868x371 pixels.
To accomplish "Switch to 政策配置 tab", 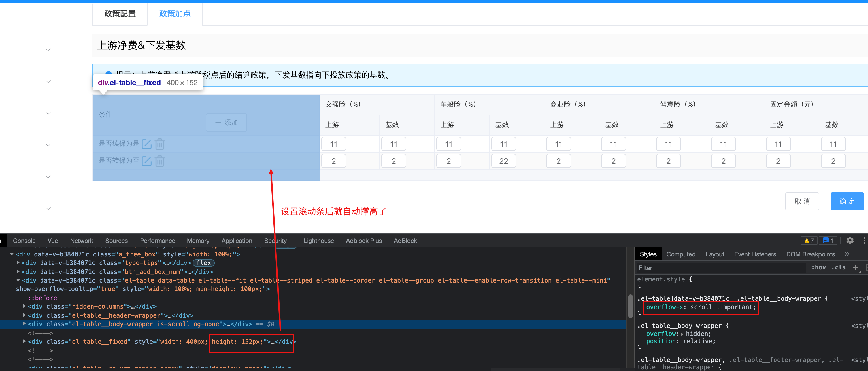I will point(120,14).
